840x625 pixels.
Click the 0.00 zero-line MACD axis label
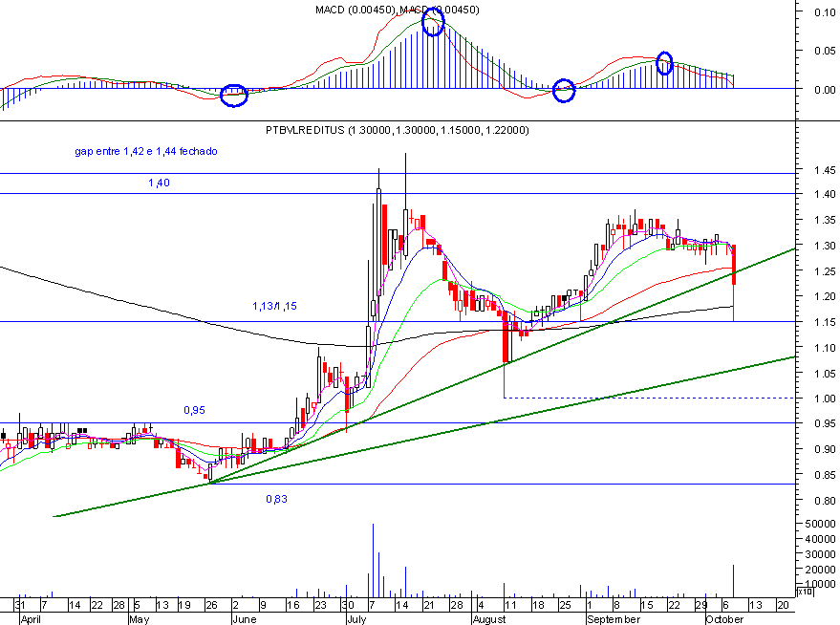point(825,90)
